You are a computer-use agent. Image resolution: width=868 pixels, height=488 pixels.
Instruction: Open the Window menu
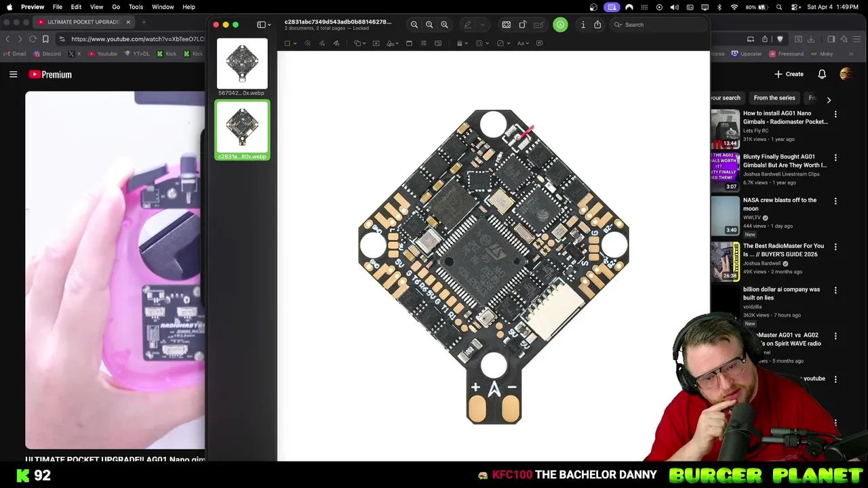(x=163, y=7)
